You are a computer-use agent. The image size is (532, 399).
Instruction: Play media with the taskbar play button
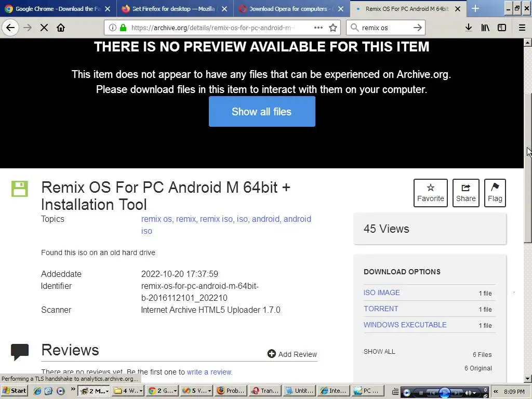coord(445,393)
